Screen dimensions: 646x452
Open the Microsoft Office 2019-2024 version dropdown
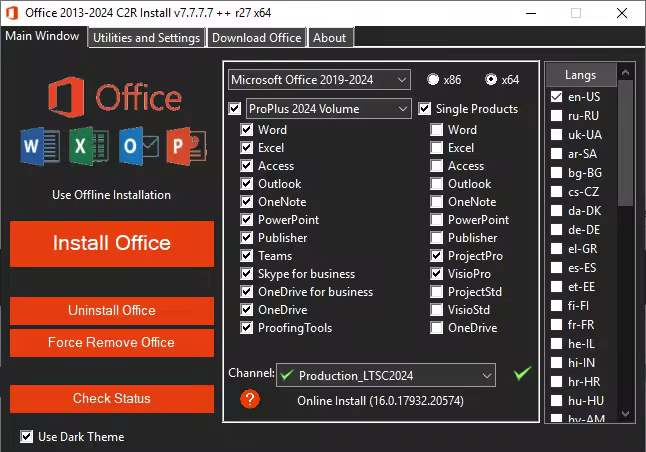click(x=319, y=79)
